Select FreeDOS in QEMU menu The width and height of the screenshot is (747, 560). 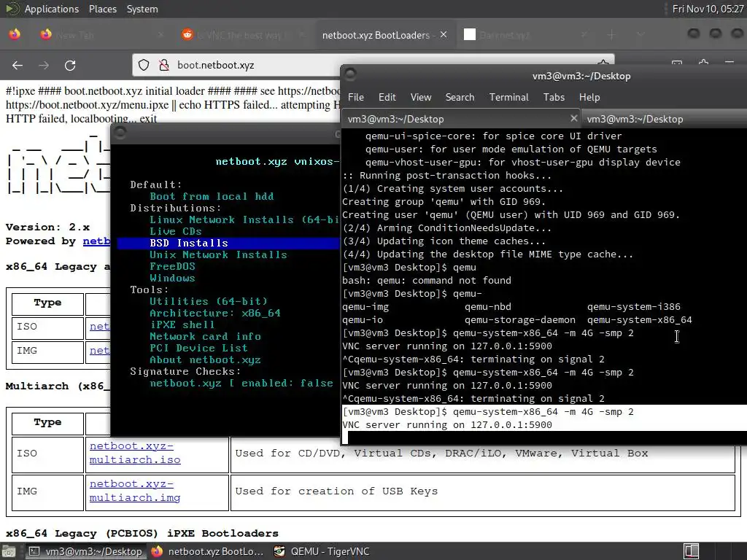tap(172, 266)
